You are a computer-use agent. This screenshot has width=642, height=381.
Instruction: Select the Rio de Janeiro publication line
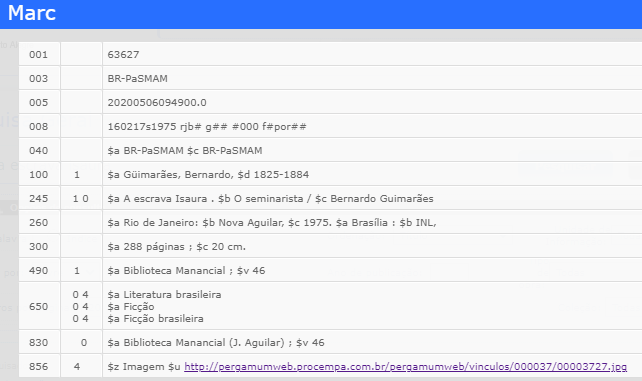272,223
